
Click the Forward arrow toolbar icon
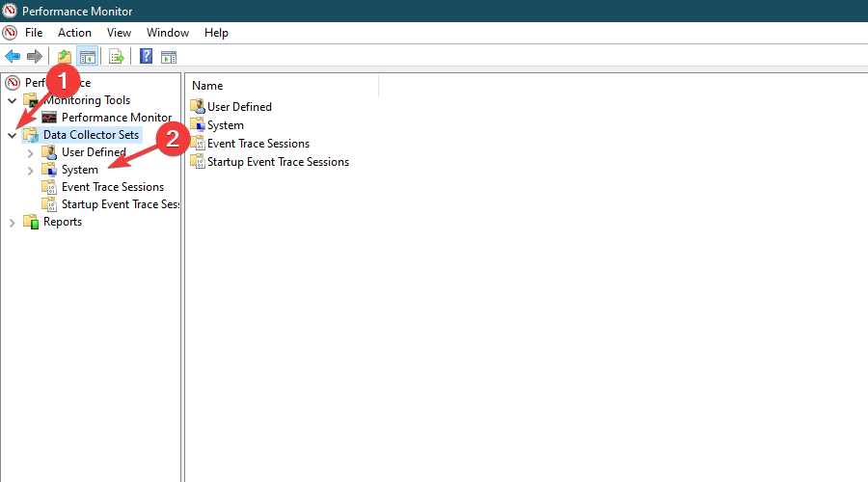click(35, 57)
